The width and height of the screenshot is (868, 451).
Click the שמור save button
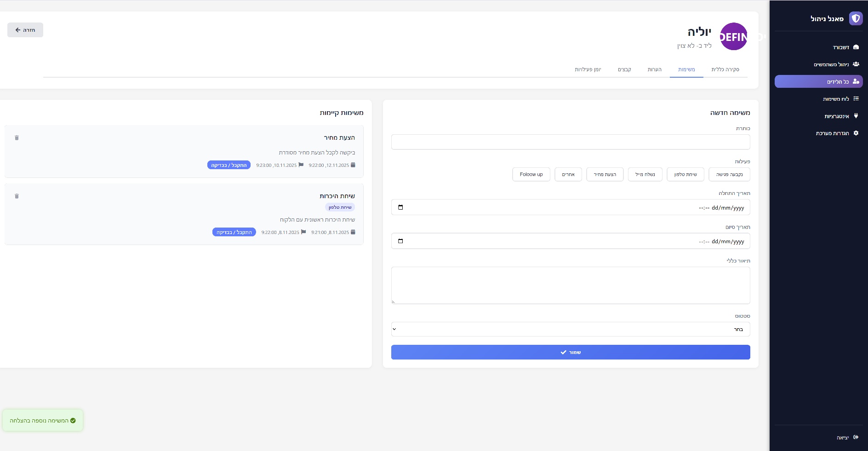tap(570, 352)
